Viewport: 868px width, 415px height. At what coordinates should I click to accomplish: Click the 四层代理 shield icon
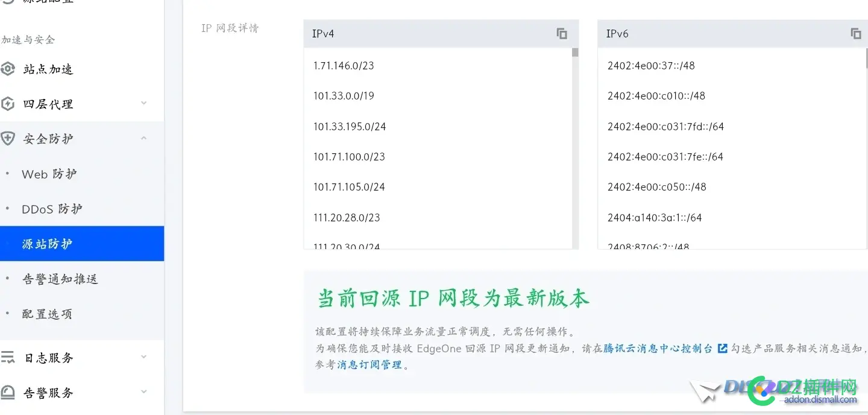click(8, 103)
